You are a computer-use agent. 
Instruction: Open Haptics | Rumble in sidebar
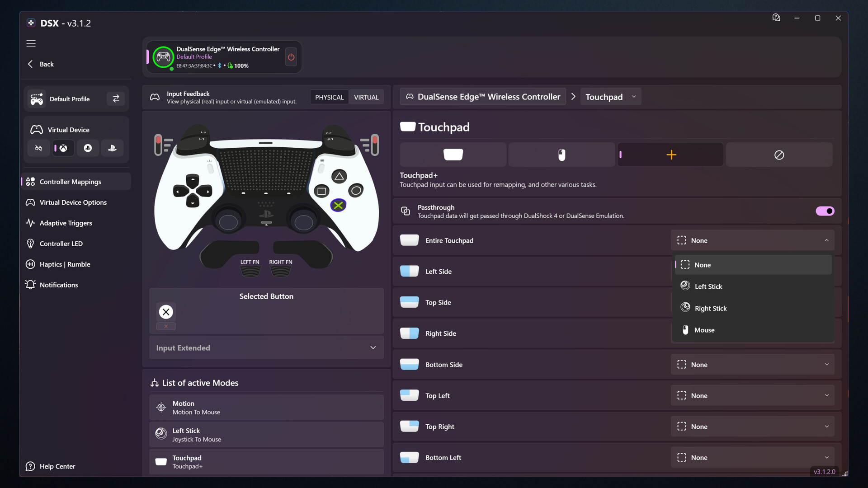coord(65,264)
